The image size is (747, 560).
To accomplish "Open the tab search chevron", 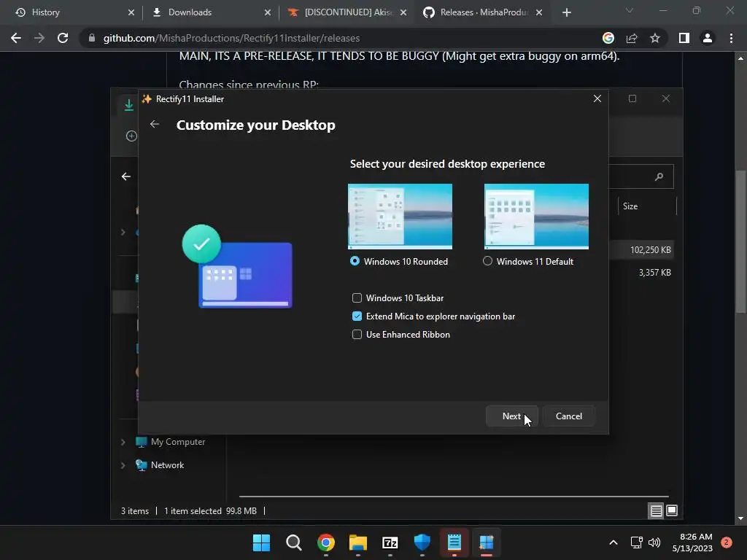I will (630, 10).
